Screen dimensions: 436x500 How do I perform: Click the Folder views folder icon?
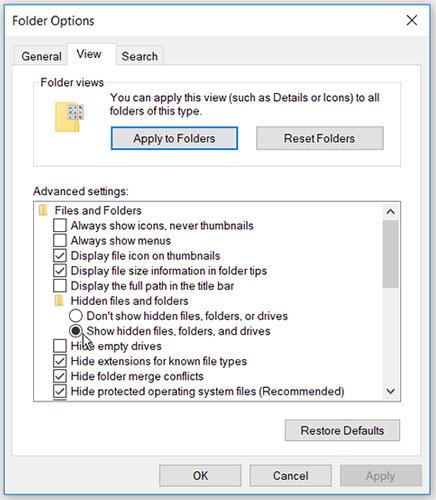click(69, 117)
